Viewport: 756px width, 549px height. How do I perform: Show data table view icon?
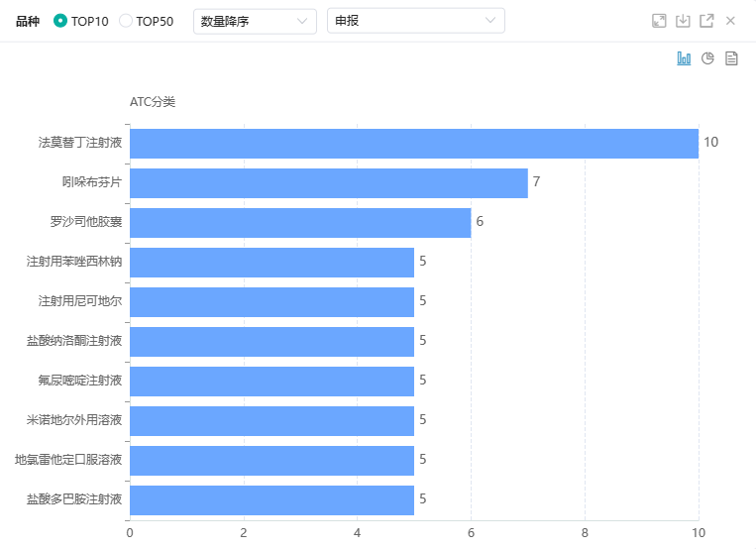click(x=731, y=58)
